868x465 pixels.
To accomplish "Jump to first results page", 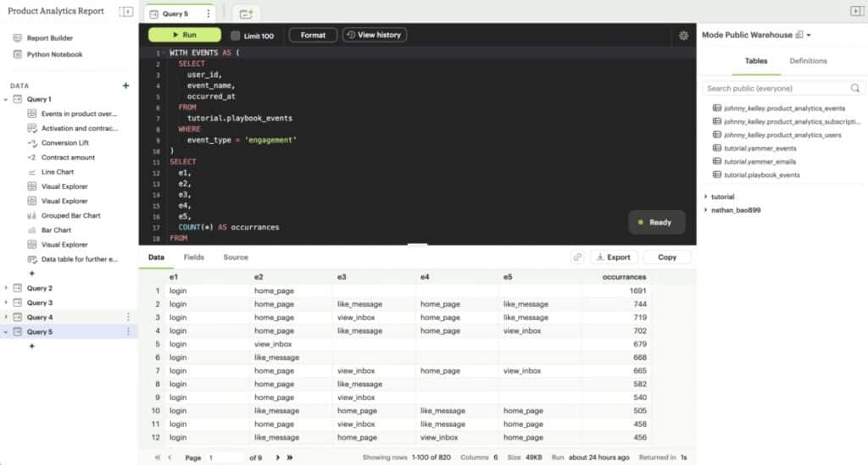I will point(158,458).
